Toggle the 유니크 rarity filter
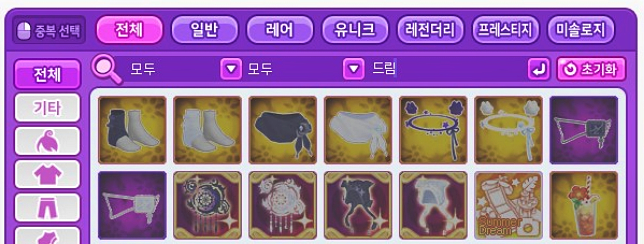This screenshot has height=244, width=644. pos(355,30)
